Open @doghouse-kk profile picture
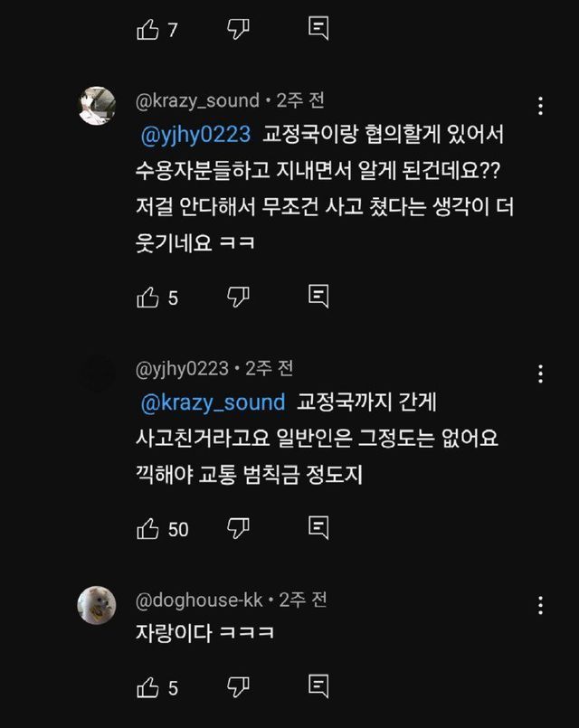This screenshot has width=579, height=728. click(97, 605)
